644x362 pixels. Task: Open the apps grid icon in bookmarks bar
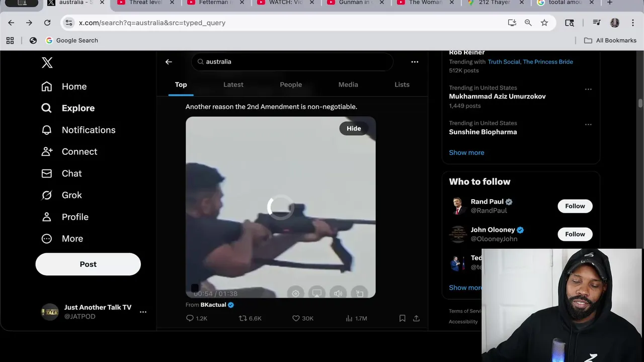10,40
